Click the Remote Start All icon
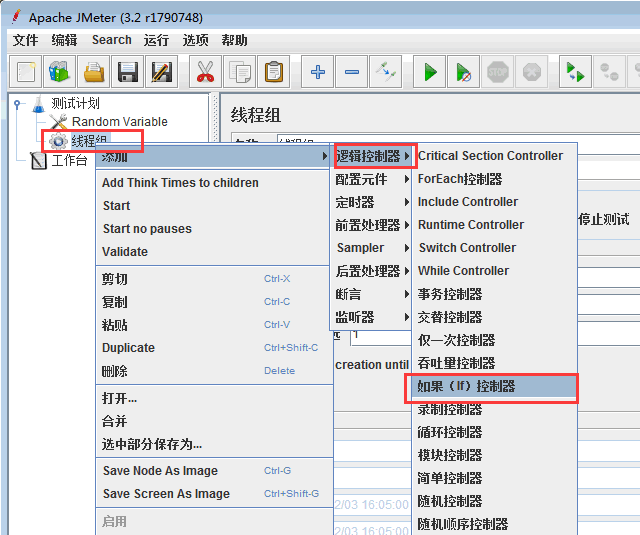640x535 pixels. tap(575, 72)
